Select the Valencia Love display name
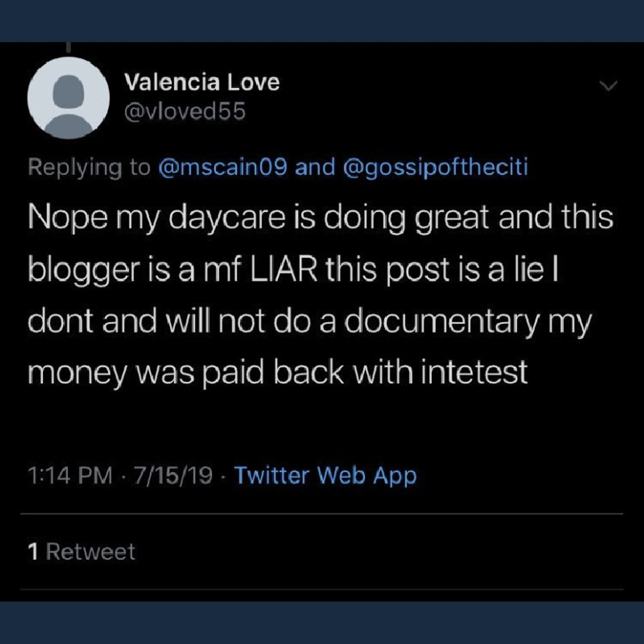Viewport: 644px width, 644px height. [x=202, y=82]
